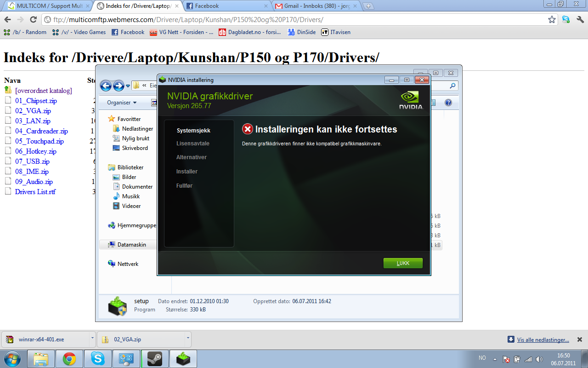Open dropdown arrow for winrar-x64-401.exe download
The image size is (588, 368).
(x=92, y=339)
